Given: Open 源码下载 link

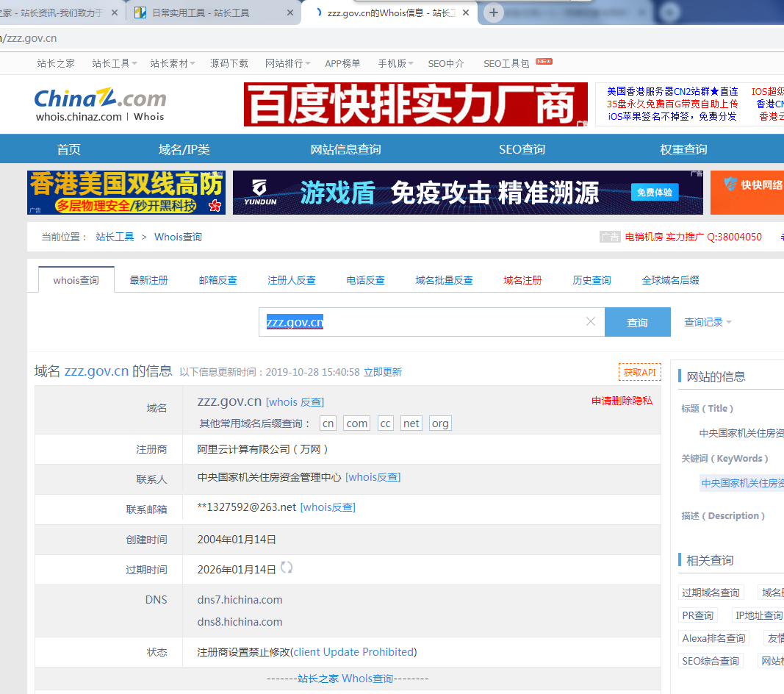Looking at the screenshot, I should (x=229, y=63).
